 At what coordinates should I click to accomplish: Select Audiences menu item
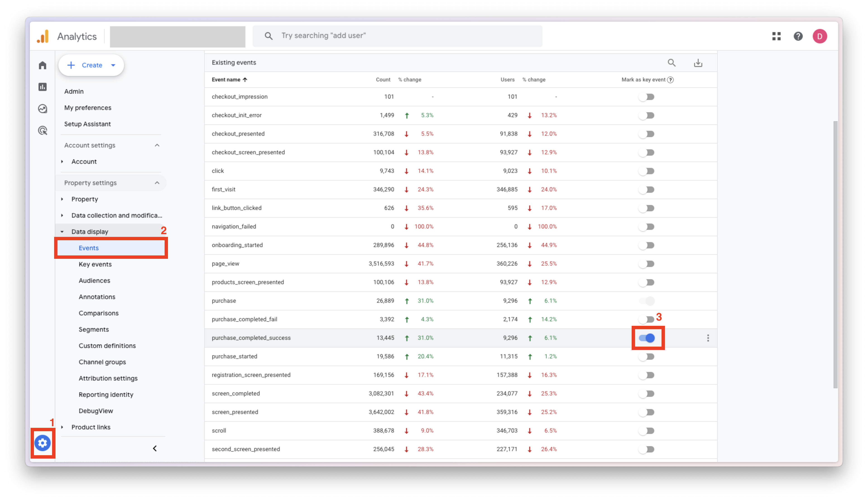click(x=94, y=281)
